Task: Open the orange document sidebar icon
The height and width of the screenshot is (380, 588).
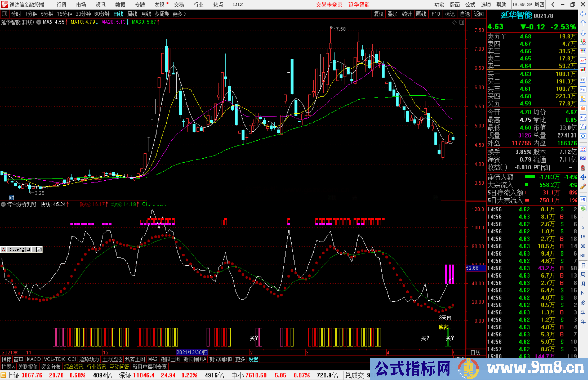Action: pos(583,108)
